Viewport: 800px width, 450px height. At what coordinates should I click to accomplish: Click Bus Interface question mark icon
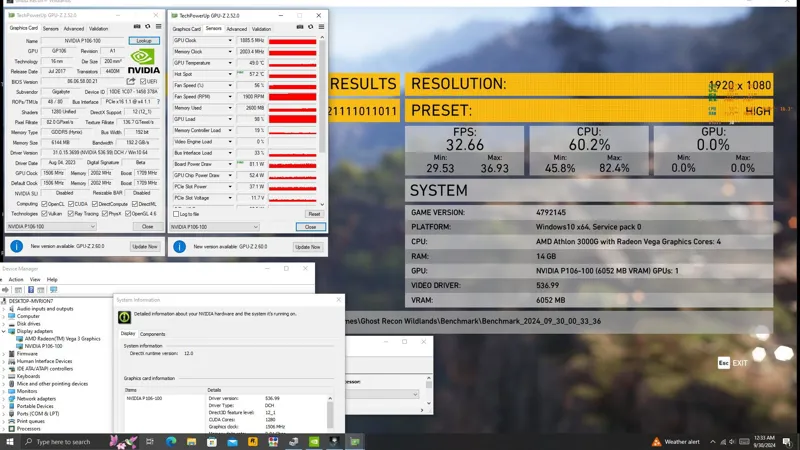[158, 102]
